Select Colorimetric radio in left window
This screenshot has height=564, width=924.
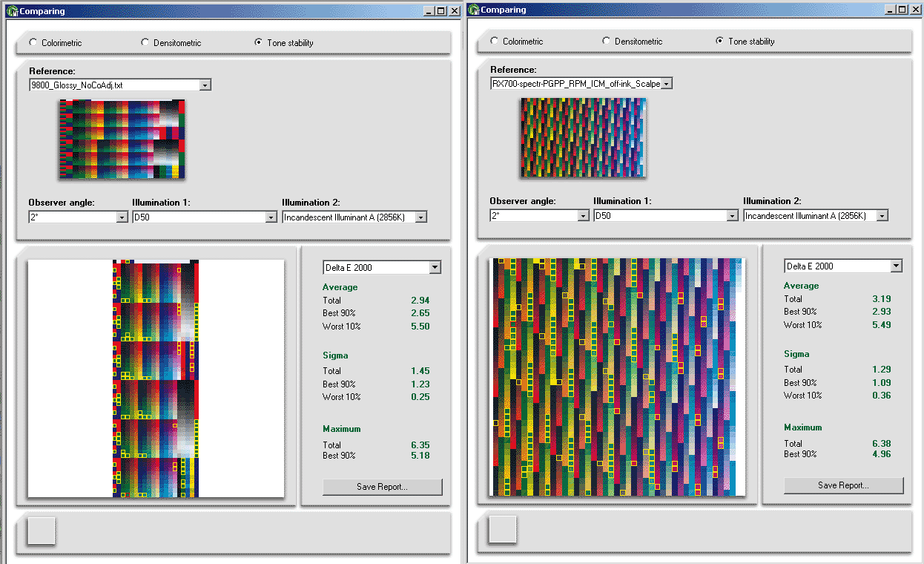coord(33,42)
